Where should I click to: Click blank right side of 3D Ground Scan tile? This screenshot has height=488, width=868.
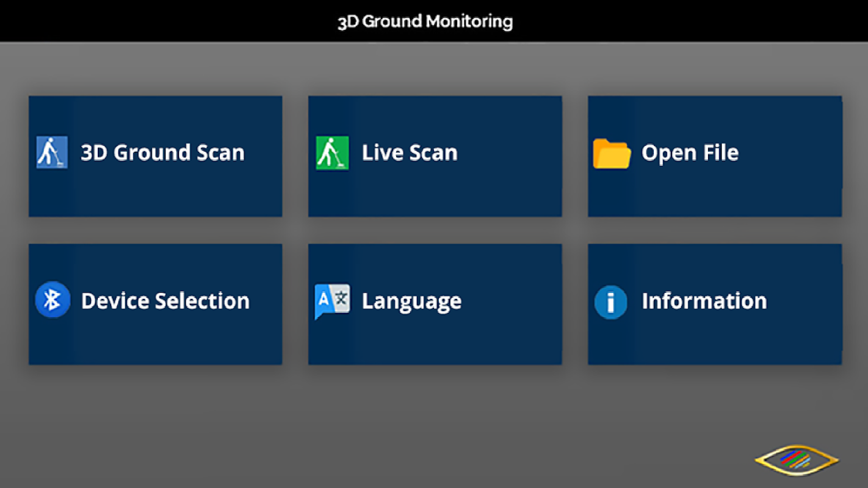coord(264,156)
